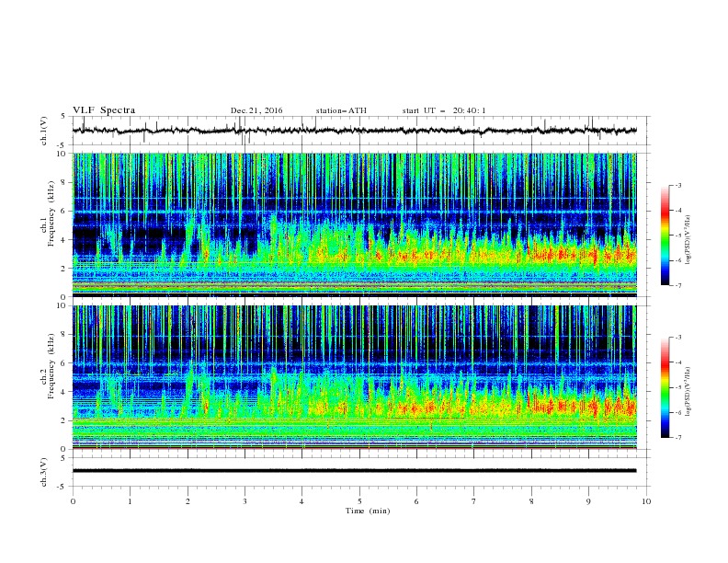Click the "Time (min)" x-axis label
The height and width of the screenshot is (563, 728).
[368, 511]
